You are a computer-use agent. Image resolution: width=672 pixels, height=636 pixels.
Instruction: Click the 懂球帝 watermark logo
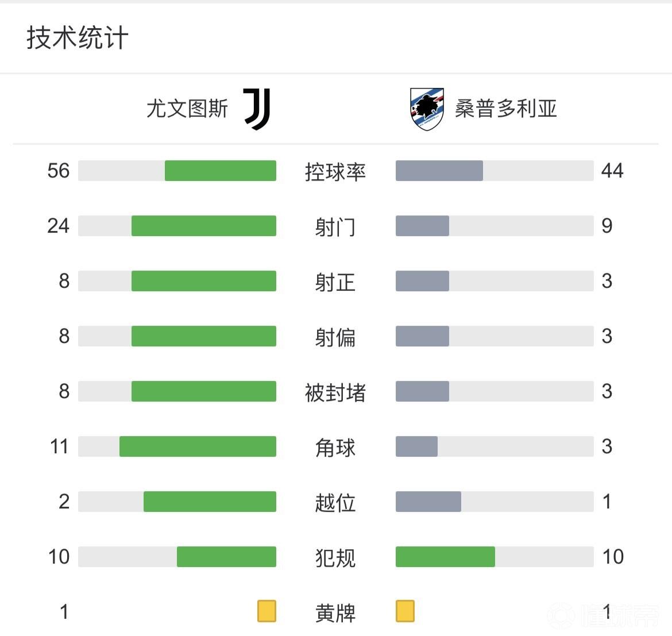point(603,616)
